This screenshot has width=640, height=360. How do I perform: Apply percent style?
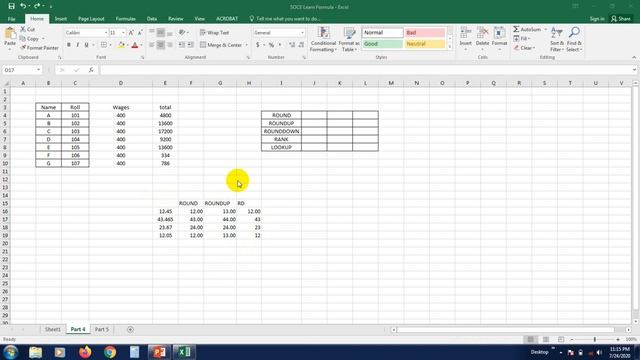(271, 45)
